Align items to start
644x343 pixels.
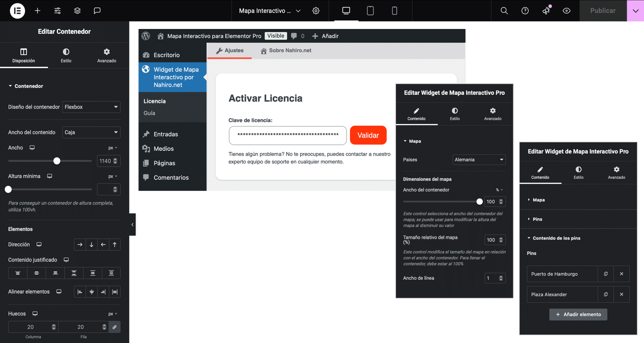click(x=80, y=292)
